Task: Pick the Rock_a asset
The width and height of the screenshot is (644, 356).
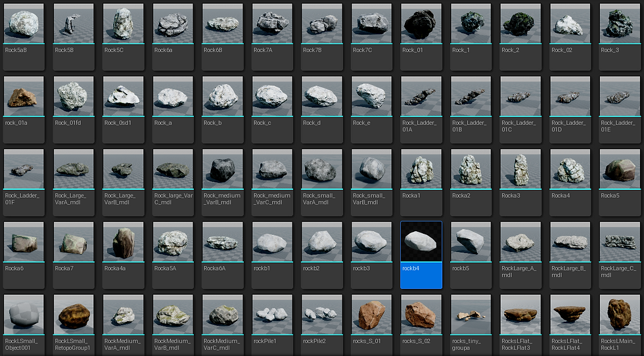Action: coord(173,110)
